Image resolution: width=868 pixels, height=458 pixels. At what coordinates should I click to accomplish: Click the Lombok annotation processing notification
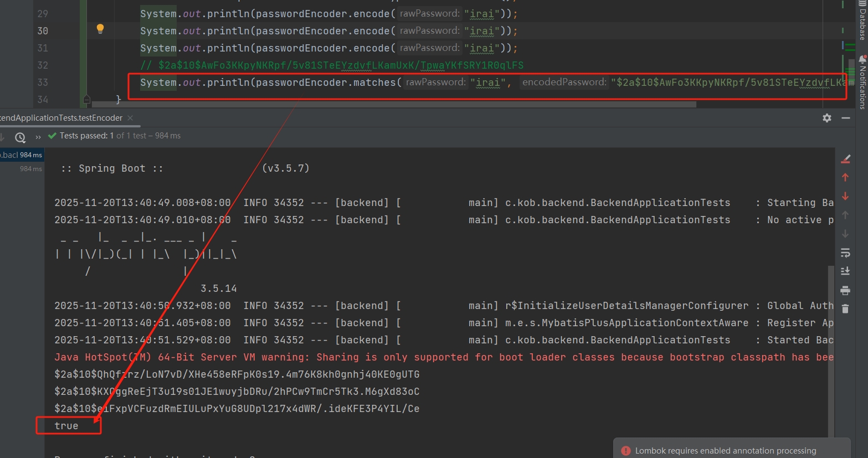(725, 451)
